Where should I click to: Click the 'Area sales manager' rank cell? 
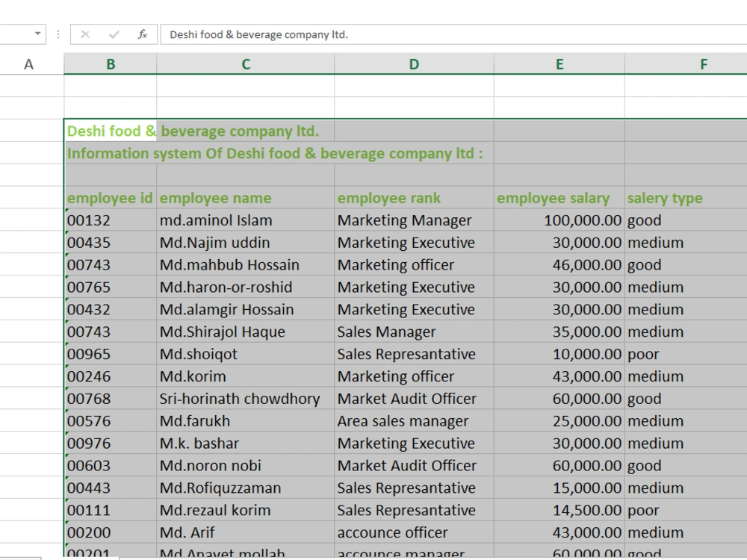click(415, 421)
